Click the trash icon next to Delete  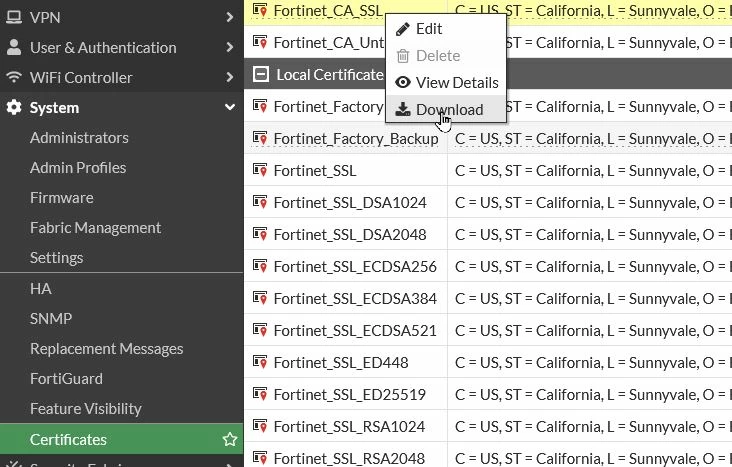(x=402, y=56)
